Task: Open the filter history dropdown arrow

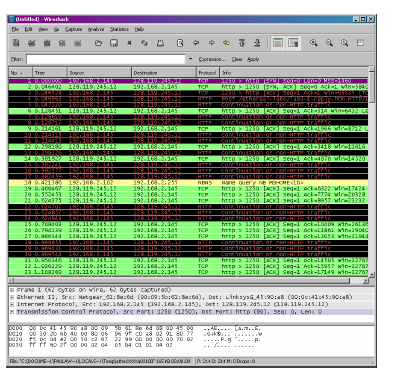Action: [x=190, y=59]
